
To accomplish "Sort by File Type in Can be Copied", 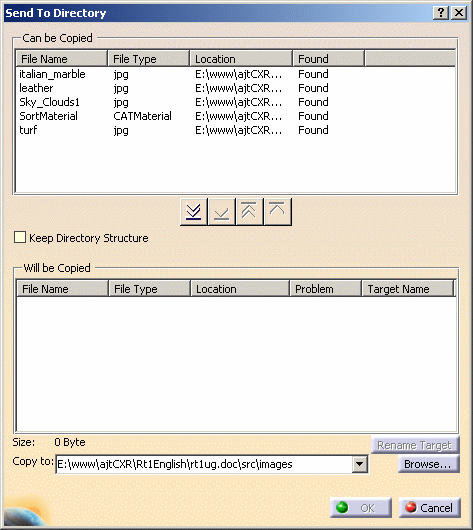I will pyautogui.click(x=149, y=59).
